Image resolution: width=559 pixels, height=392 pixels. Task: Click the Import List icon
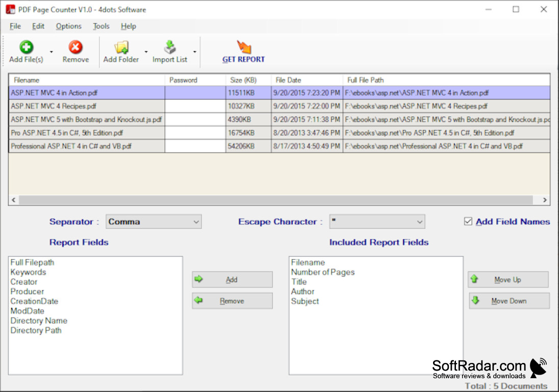click(x=170, y=47)
